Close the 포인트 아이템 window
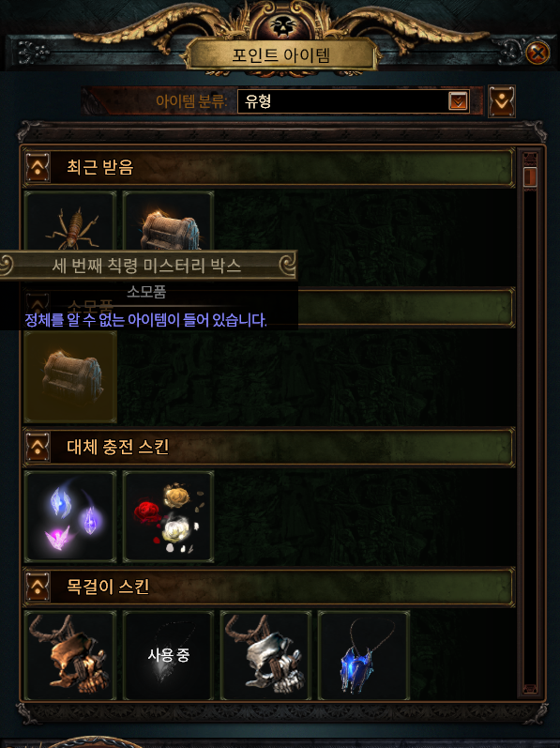The height and width of the screenshot is (748, 560). click(538, 53)
